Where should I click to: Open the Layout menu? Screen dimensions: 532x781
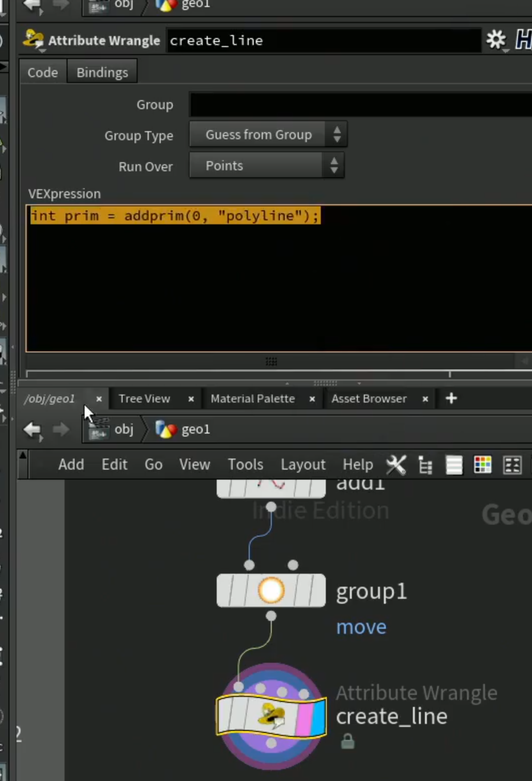(x=303, y=465)
